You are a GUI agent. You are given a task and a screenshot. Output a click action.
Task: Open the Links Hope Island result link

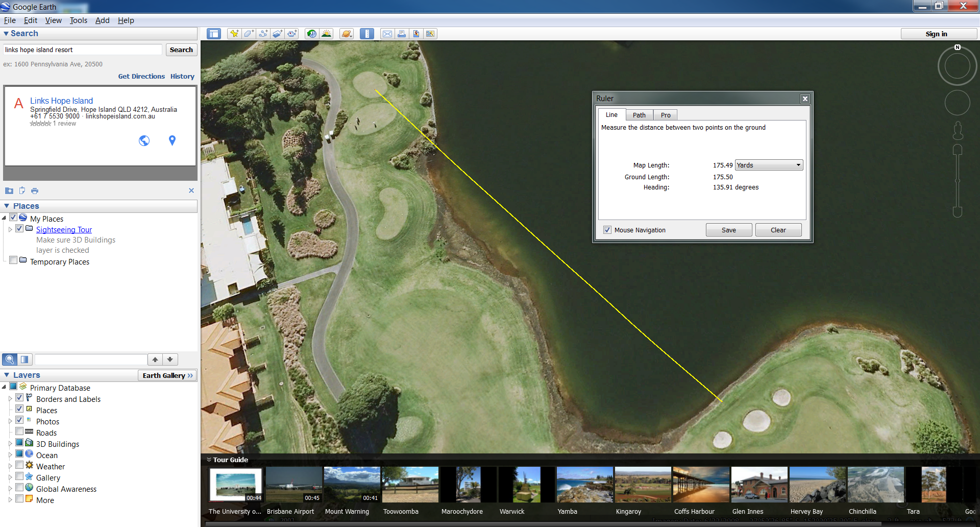click(x=61, y=101)
